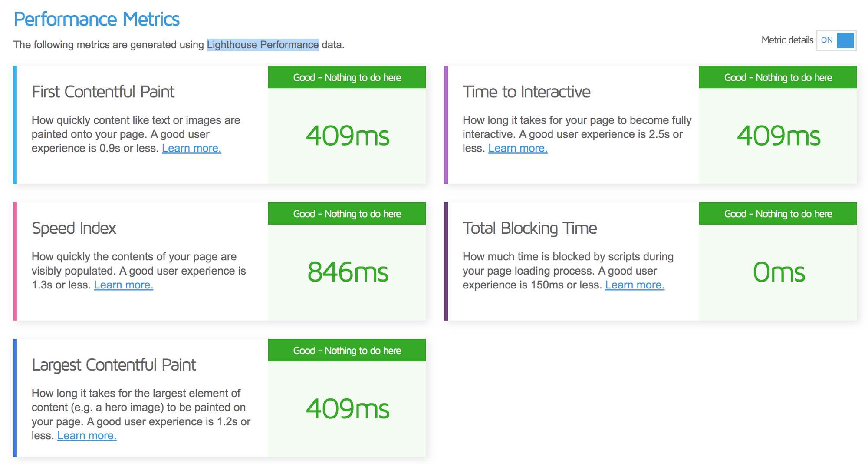Click the 0ms Total Blocking Time value

pos(779,272)
